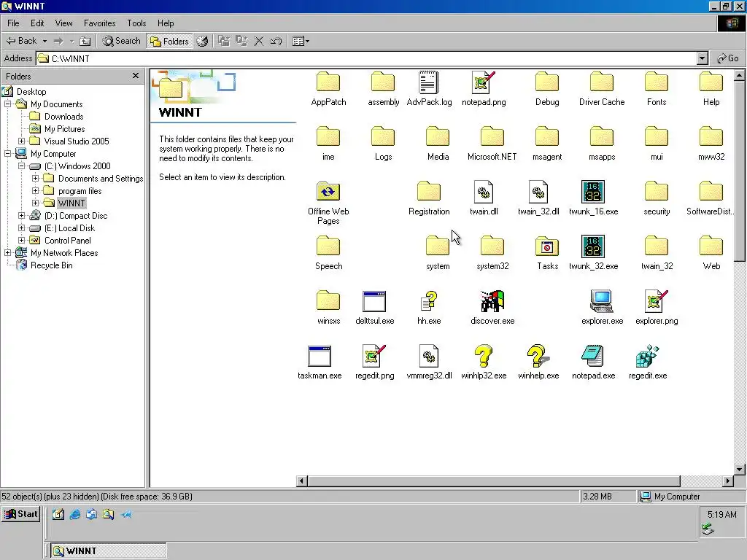Click the Go button
This screenshot has height=560, width=747.
[729, 58]
